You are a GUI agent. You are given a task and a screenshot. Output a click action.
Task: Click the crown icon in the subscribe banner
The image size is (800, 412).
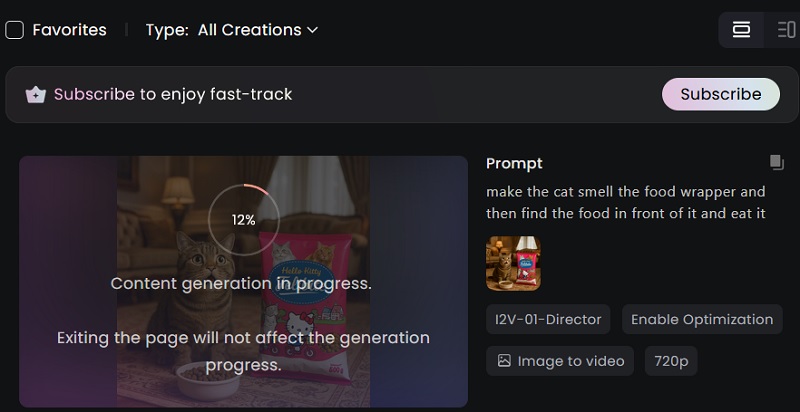(x=36, y=95)
